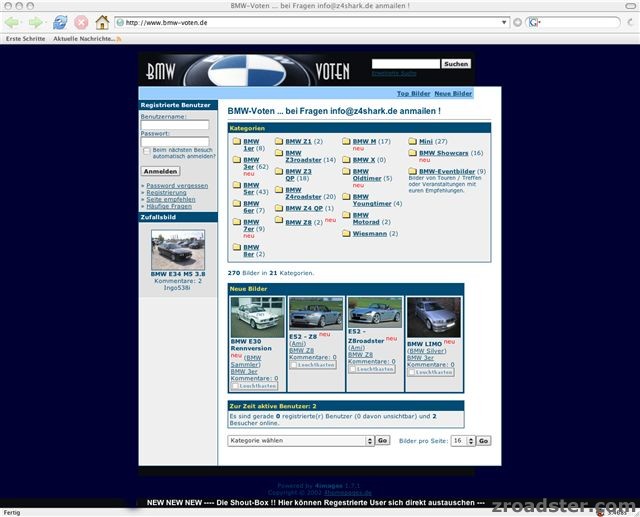Open folder icon for BMW Motorad
Image resolution: width=640 pixels, height=517 pixels.
346,215
